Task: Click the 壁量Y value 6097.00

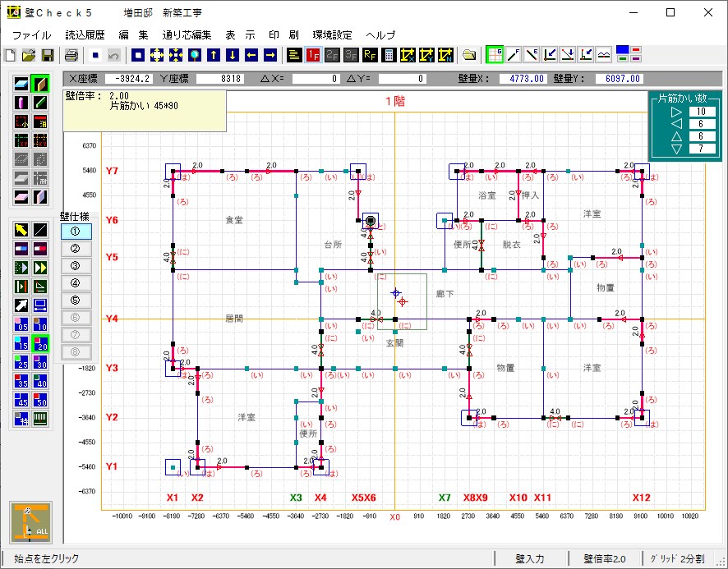Action: click(x=619, y=79)
